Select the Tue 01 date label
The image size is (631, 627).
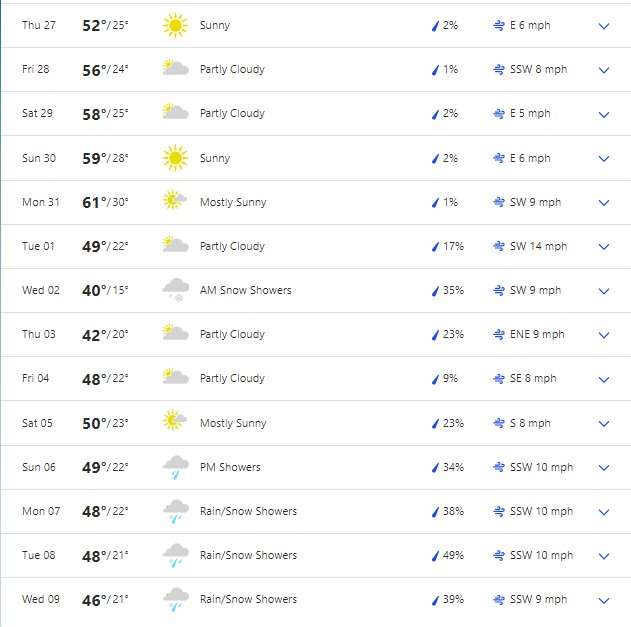(x=38, y=246)
